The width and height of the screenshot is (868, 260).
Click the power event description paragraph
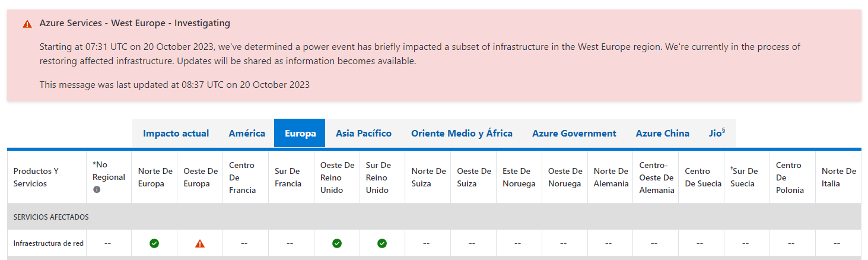tap(420, 53)
